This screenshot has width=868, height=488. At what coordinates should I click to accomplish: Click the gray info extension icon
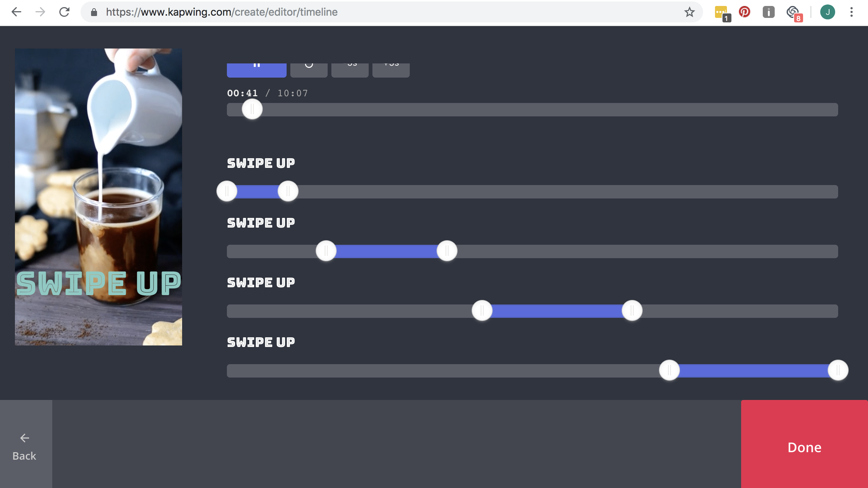point(768,12)
